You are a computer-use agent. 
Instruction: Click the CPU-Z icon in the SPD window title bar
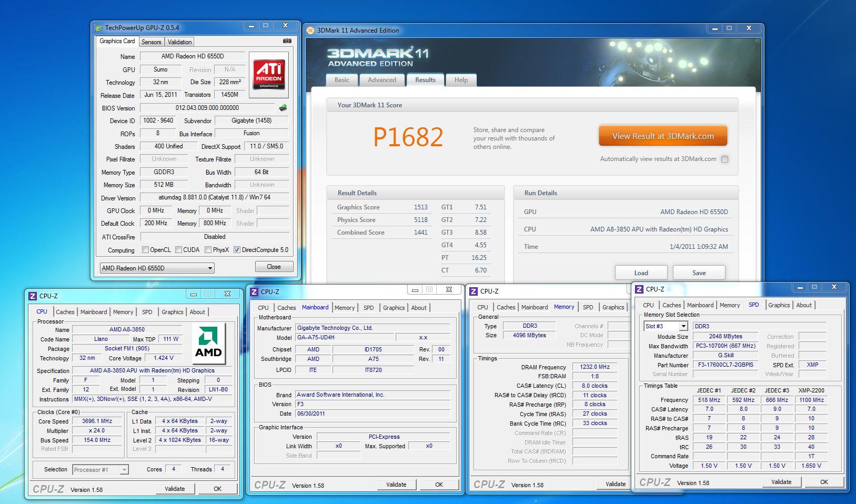click(639, 289)
